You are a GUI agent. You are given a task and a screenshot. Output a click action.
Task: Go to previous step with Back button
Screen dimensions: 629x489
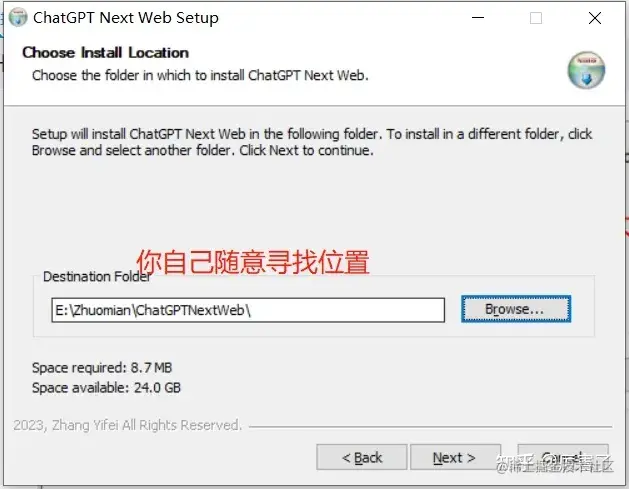point(361,457)
